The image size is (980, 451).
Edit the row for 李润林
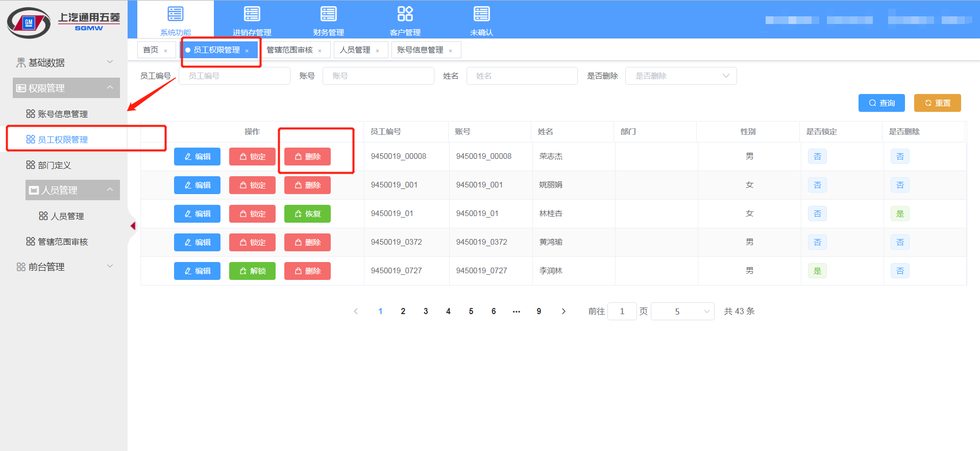(197, 271)
